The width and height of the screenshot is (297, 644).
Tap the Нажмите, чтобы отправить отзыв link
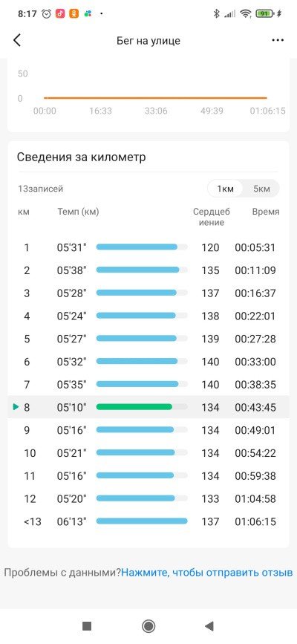pyautogui.click(x=207, y=572)
